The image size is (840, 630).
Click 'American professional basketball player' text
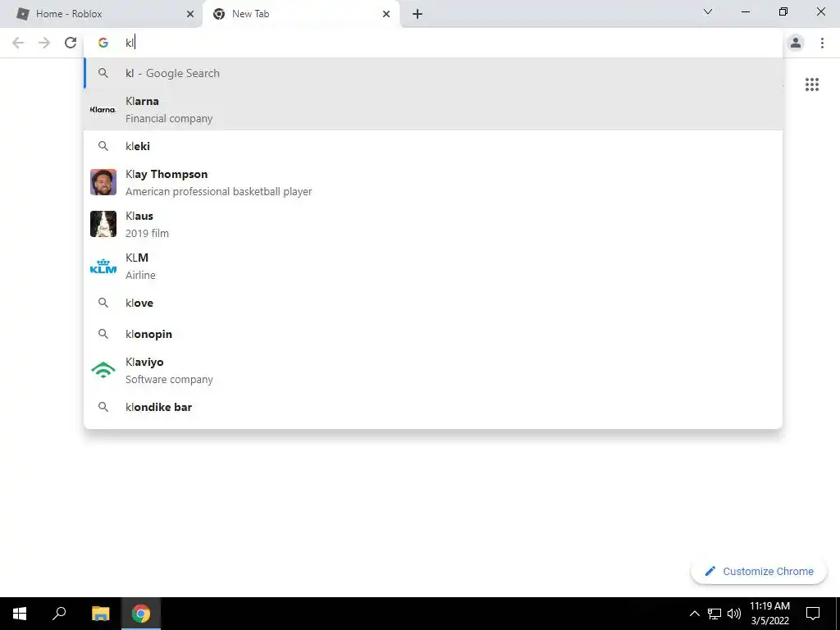point(218,191)
